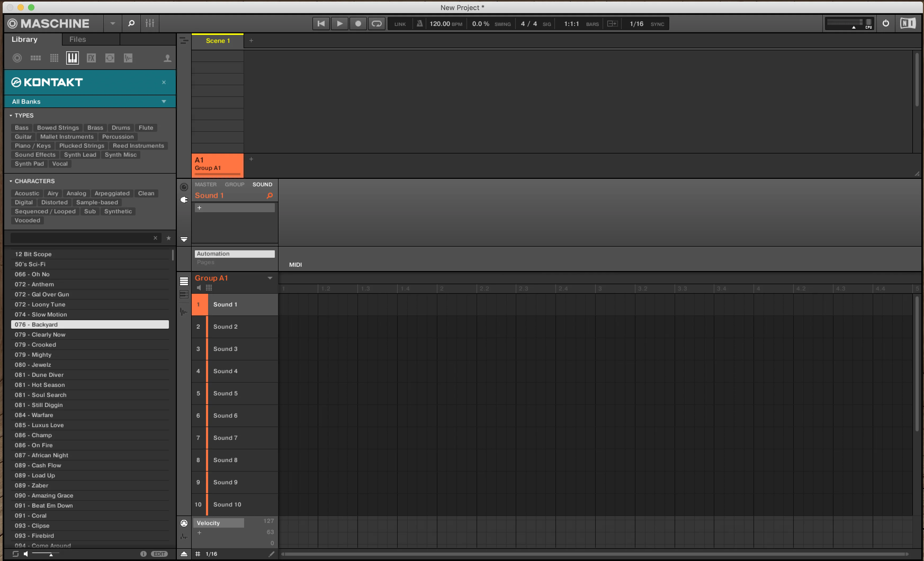924x561 pixels.
Task: Click the Record button
Action: 358,24
